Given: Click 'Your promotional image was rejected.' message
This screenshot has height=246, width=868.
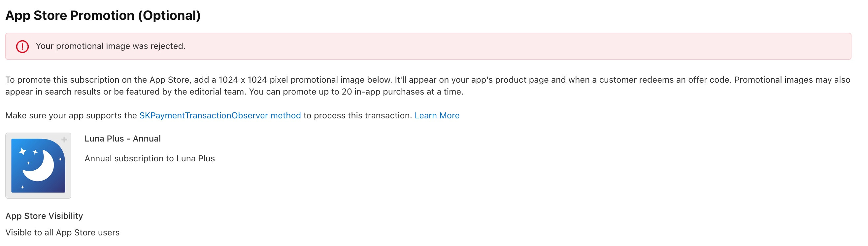Looking at the screenshot, I should click(x=111, y=46).
